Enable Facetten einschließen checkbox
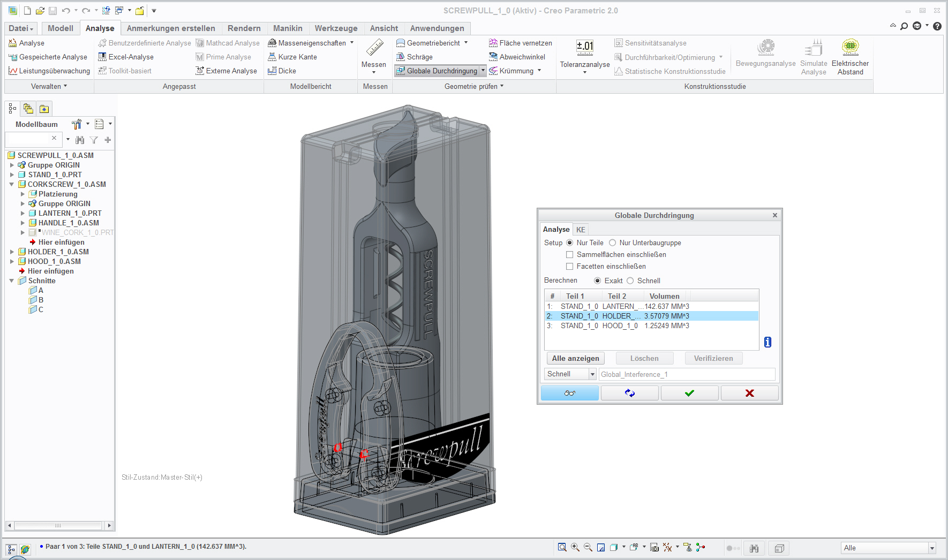The height and width of the screenshot is (560, 948). click(x=570, y=266)
